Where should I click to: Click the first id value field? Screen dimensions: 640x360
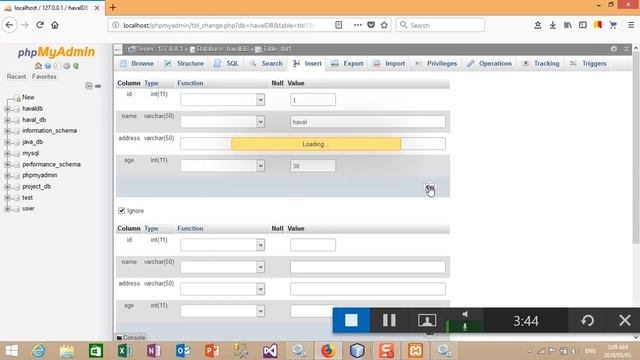coord(313,100)
